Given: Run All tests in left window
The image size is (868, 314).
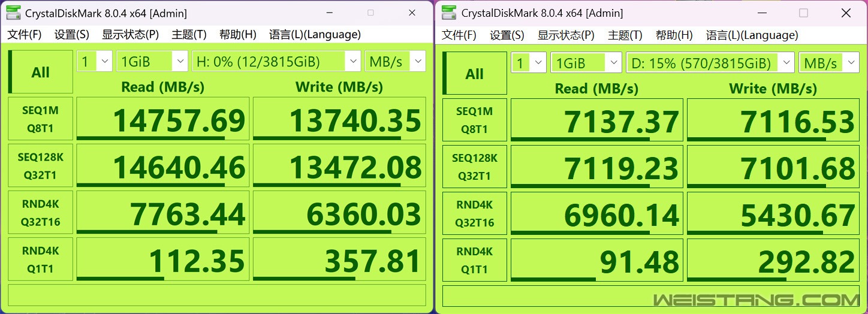Looking at the screenshot, I should 40,73.
